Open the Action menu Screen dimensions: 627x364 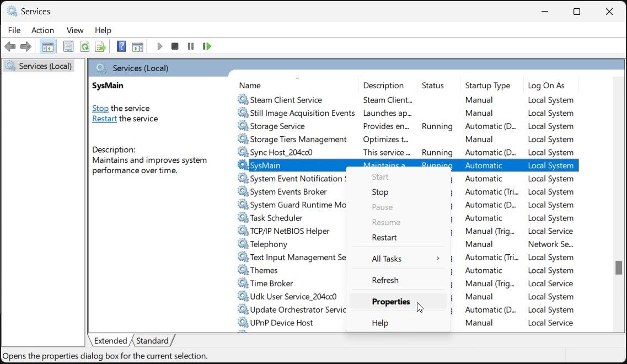point(42,30)
